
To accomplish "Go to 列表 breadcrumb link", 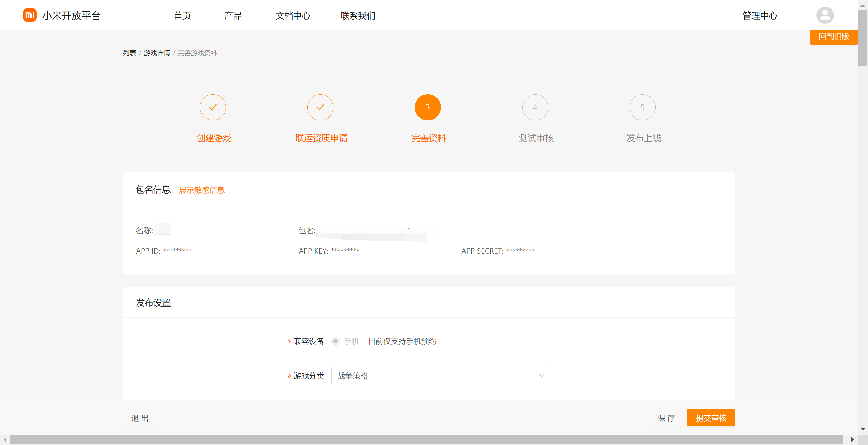I will (x=129, y=53).
